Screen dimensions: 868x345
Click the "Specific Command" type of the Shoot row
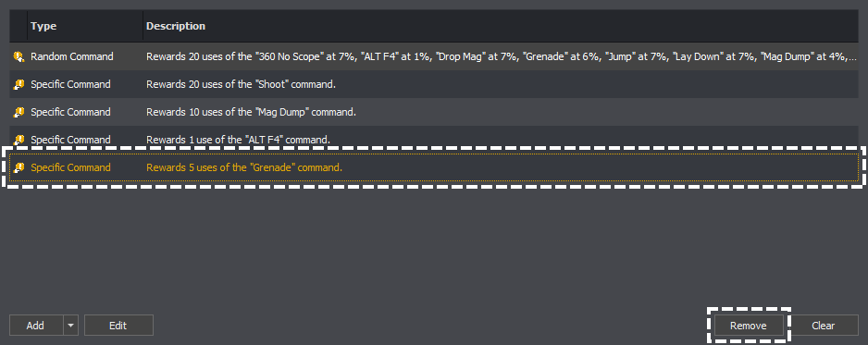(70, 84)
